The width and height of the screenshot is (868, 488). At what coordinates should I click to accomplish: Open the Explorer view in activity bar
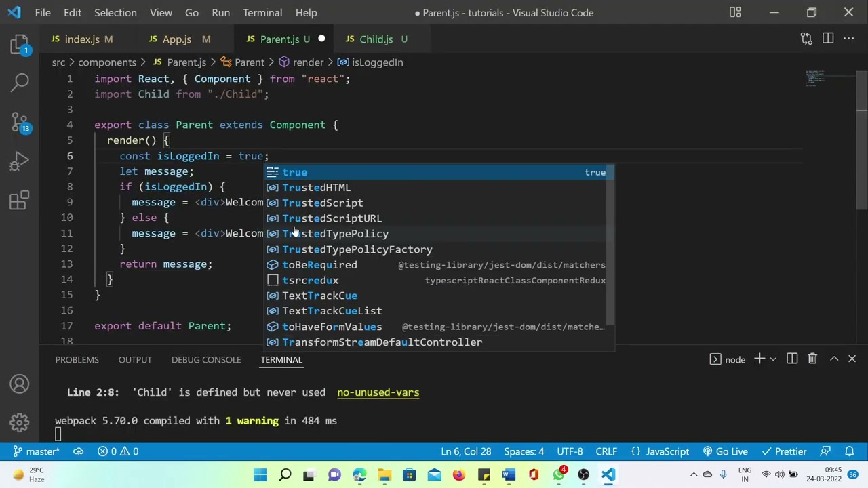pos(20,46)
